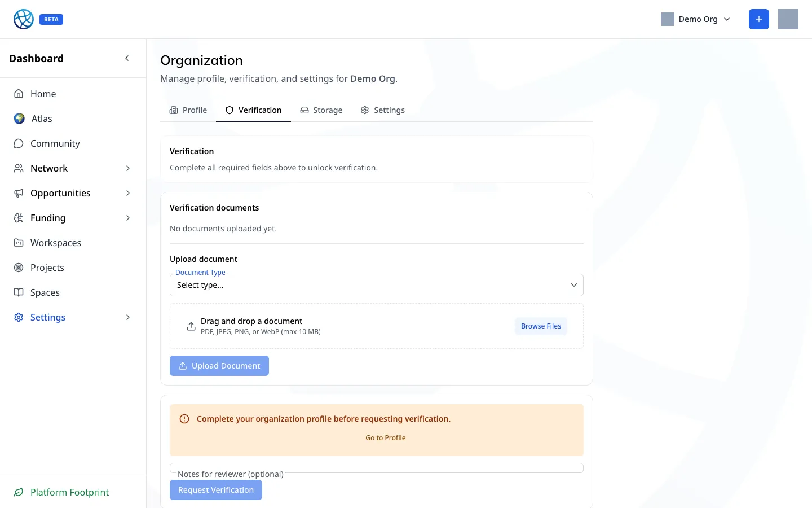The image size is (812, 508).
Task: Open Workspaces in sidebar
Action: 73,243
